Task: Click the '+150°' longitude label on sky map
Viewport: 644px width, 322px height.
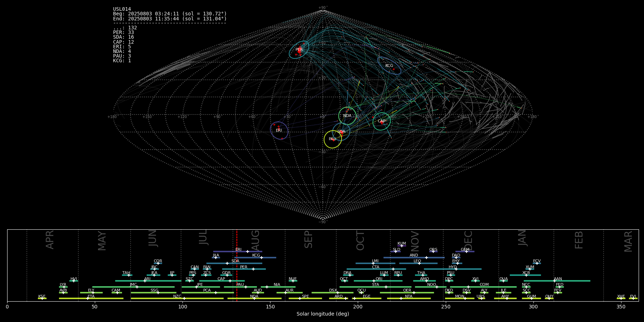Action: (x=147, y=117)
